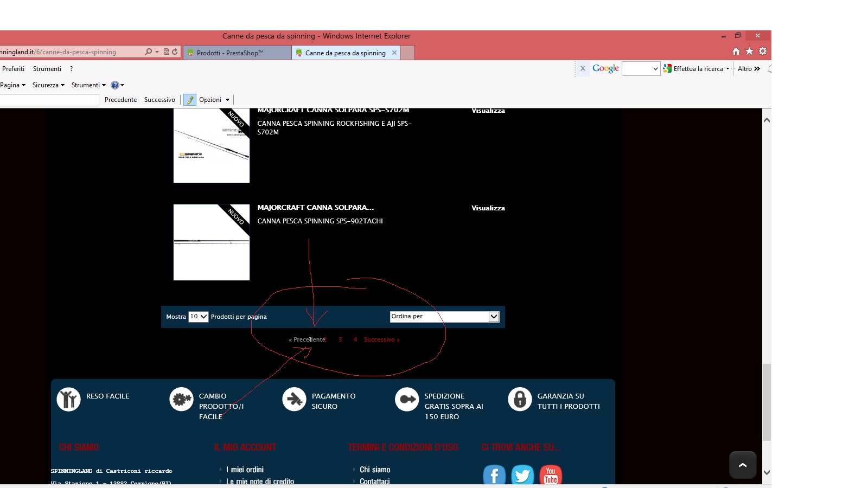
Task: Click the compatibility view icon in address bar
Action: 166,52
